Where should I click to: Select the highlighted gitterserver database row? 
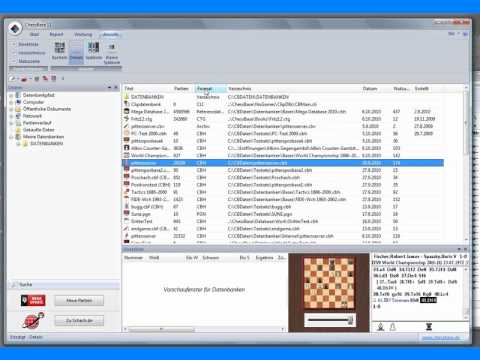(283, 163)
